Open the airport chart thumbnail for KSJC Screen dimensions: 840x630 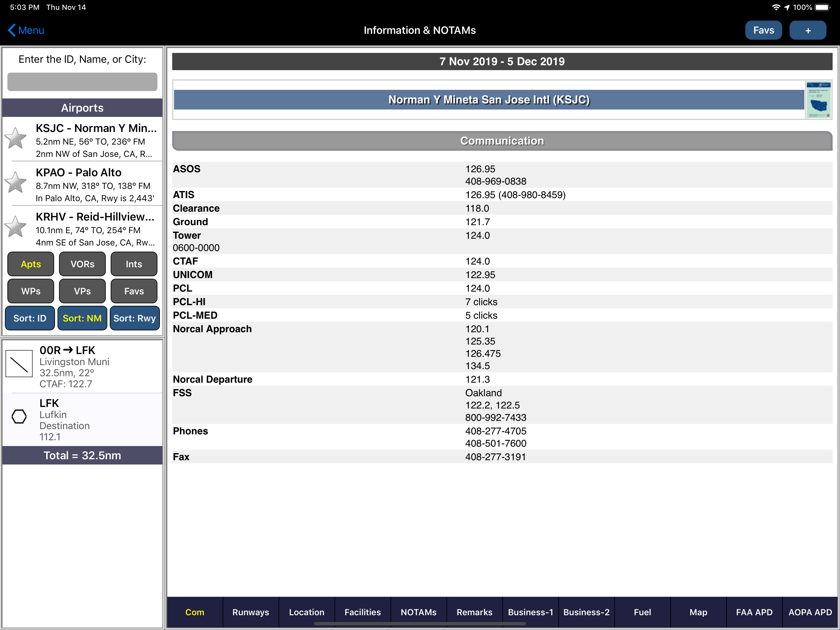[x=818, y=100]
